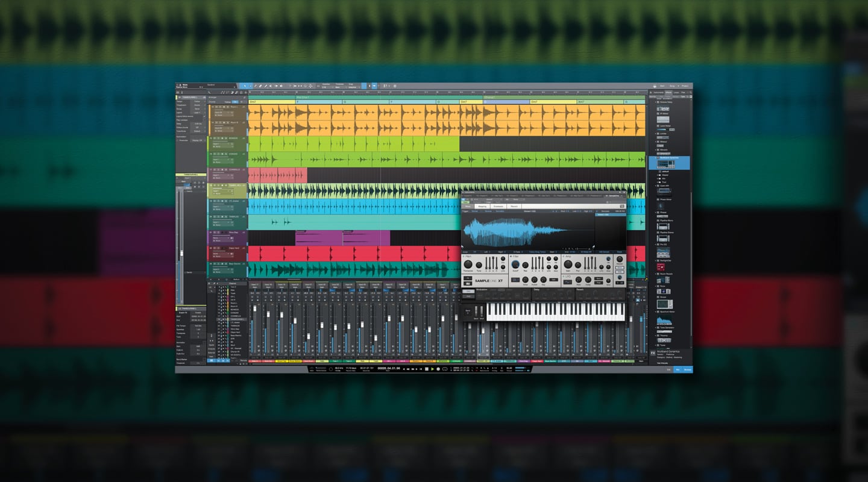Viewport: 868px width, 482px height.
Task: Toggle the Loop button in transport
Action: (x=445, y=369)
